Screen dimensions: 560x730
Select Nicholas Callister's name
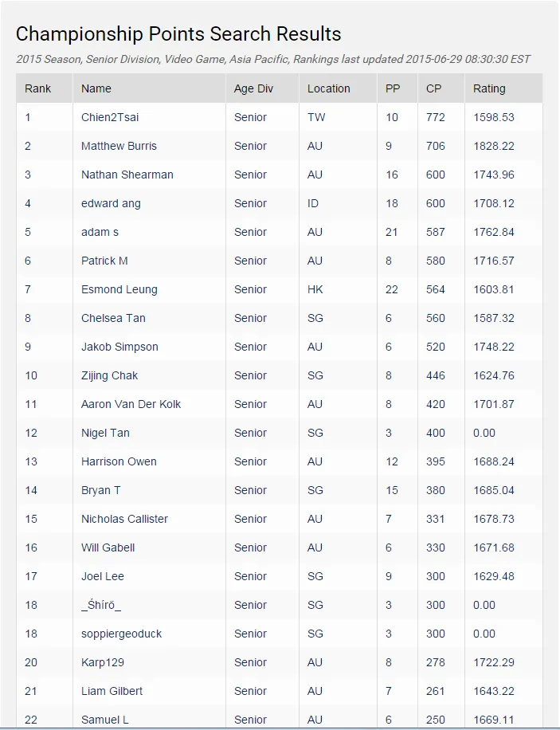click(x=124, y=519)
